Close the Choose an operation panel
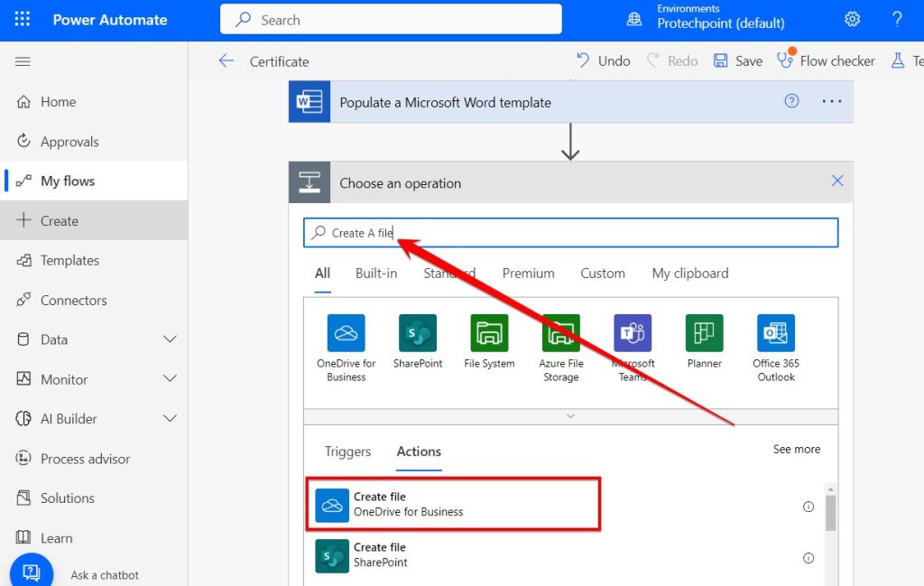 tap(836, 181)
